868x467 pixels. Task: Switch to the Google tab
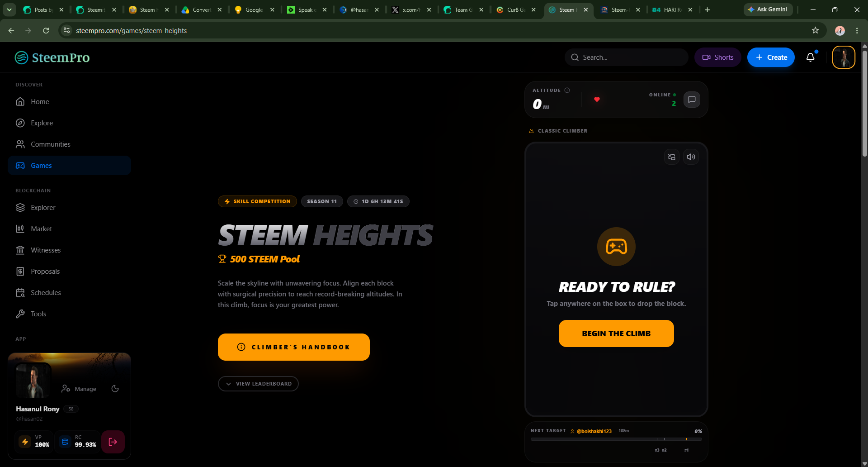coord(254,10)
